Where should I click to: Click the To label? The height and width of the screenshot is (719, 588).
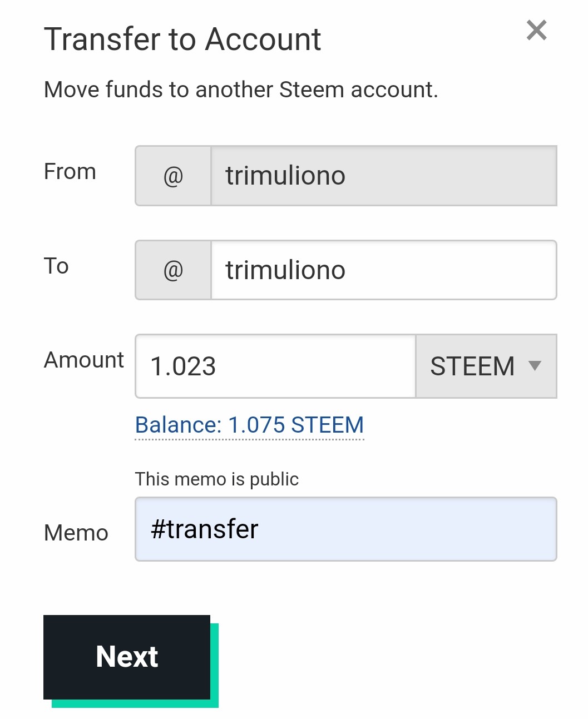(x=56, y=266)
